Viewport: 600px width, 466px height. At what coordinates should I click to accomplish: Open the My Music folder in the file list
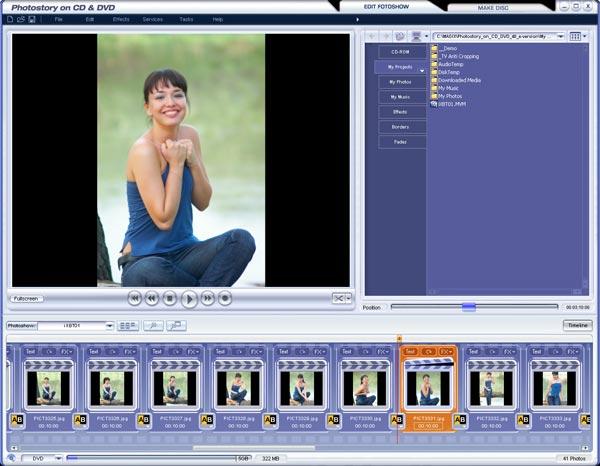click(x=445, y=88)
